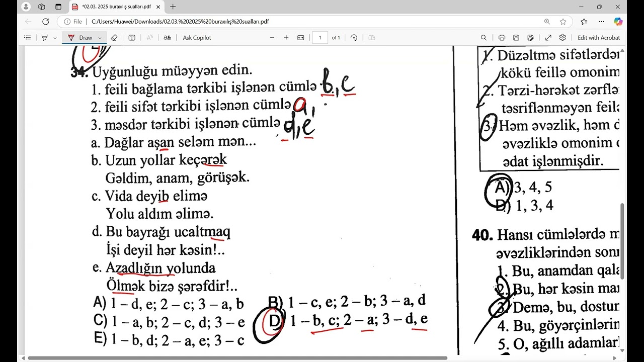Open the tab actions menu icon
The height and width of the screenshot is (362, 644).
[58, 7]
